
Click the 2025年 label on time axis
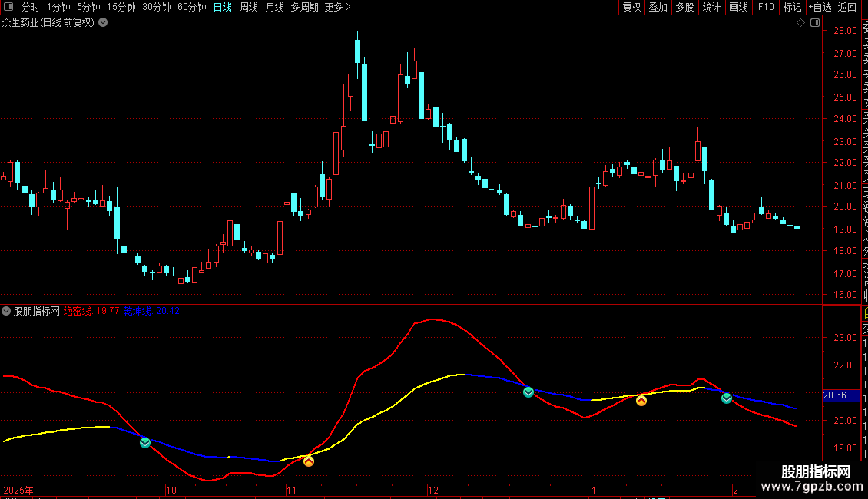click(x=18, y=490)
